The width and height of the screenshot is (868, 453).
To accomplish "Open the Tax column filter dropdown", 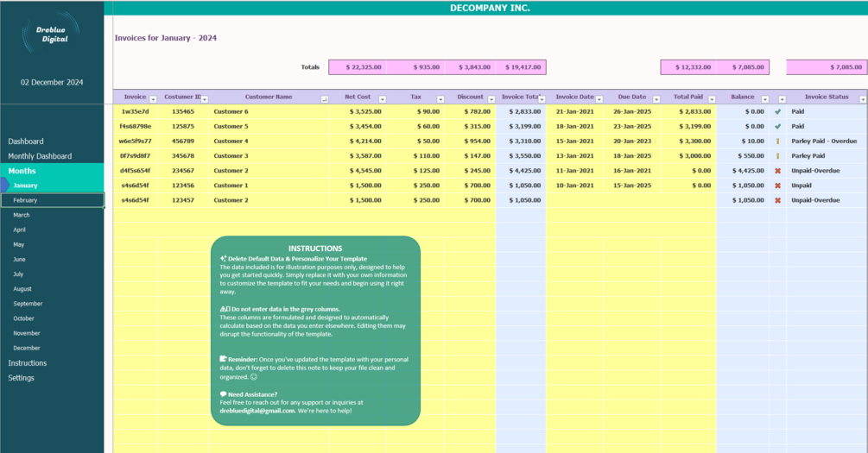I will [x=440, y=99].
